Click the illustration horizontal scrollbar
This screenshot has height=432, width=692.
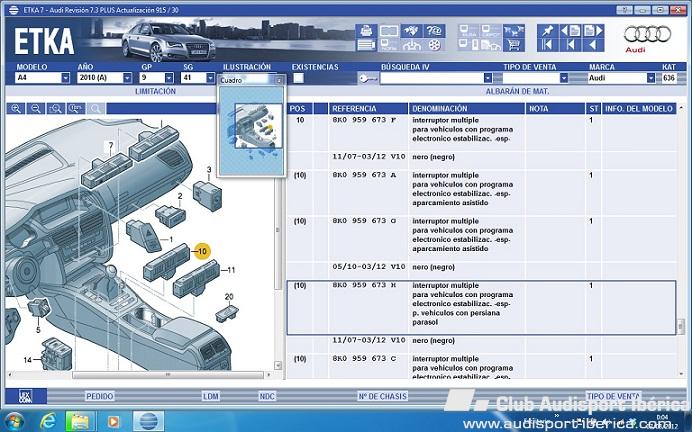click(168, 375)
